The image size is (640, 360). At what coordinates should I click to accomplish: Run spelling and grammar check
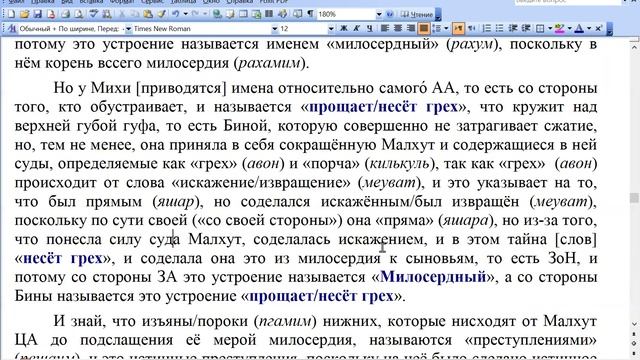pos(94,14)
